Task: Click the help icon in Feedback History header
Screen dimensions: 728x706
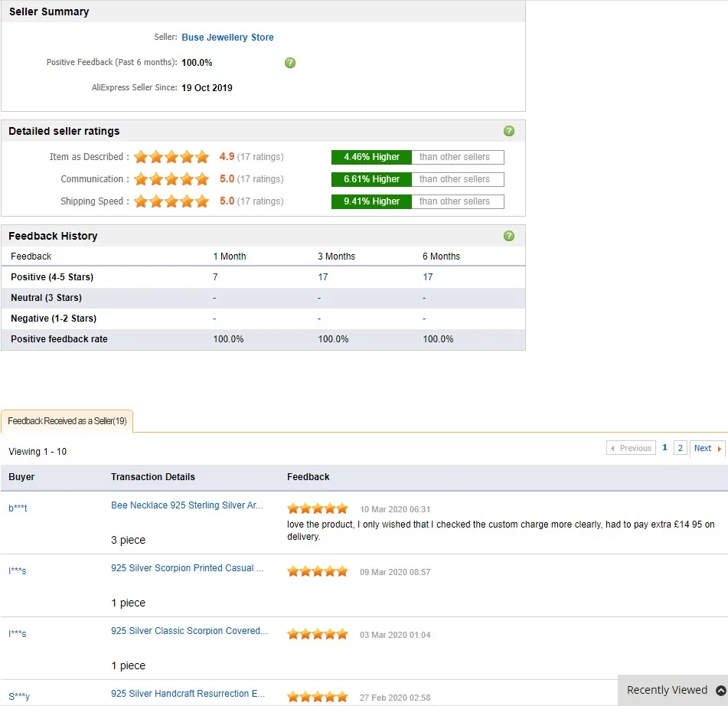Action: [x=509, y=236]
